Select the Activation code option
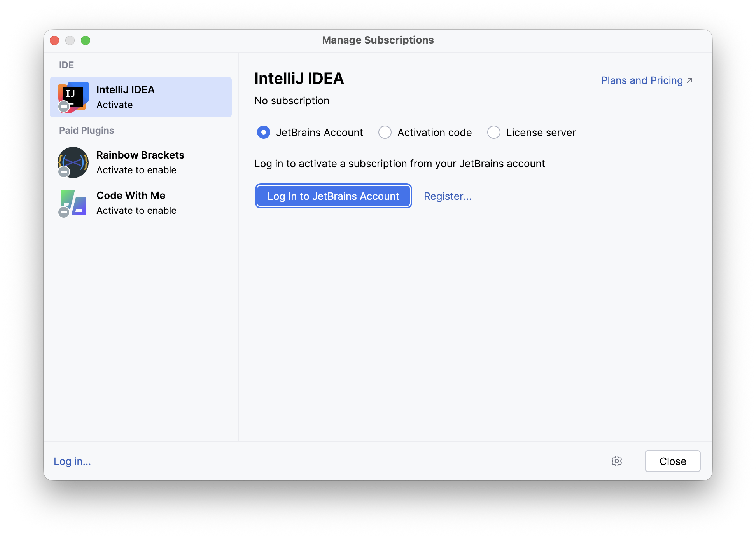The width and height of the screenshot is (756, 538). click(385, 132)
